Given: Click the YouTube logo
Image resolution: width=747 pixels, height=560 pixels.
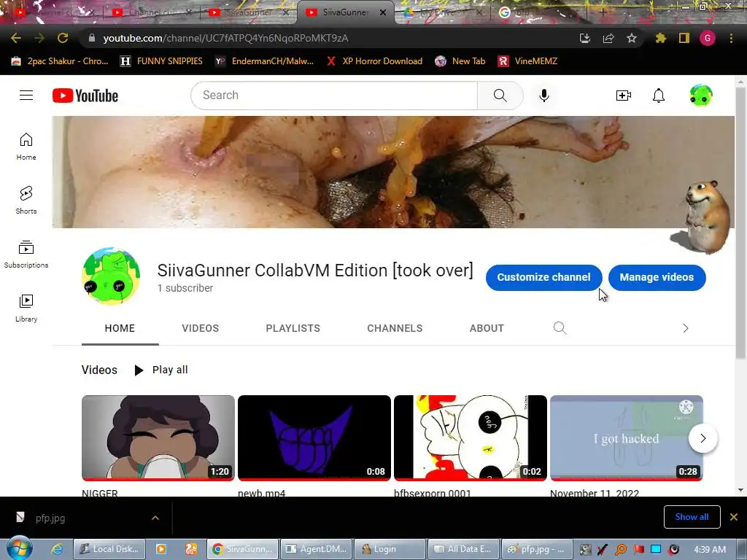Looking at the screenshot, I should 85,96.
